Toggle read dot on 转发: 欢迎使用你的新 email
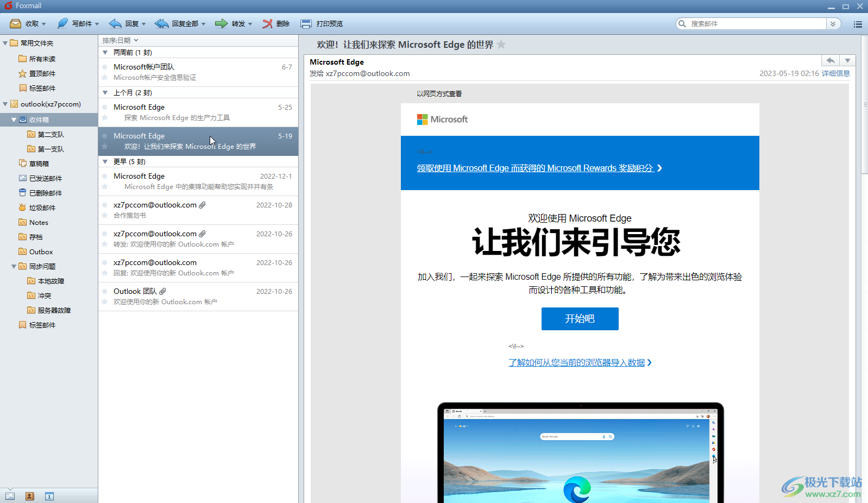Viewport: 868px width, 503px height. (x=105, y=234)
